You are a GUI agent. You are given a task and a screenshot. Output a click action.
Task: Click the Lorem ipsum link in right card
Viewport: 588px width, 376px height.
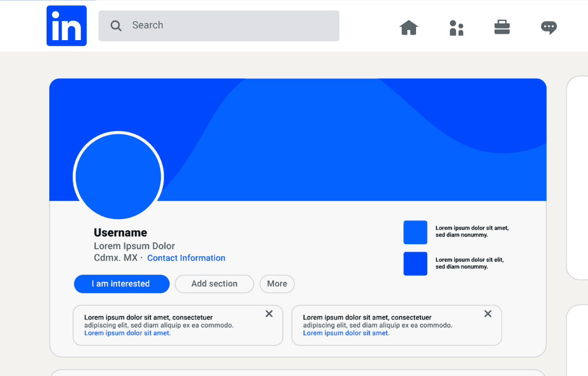pyautogui.click(x=345, y=332)
